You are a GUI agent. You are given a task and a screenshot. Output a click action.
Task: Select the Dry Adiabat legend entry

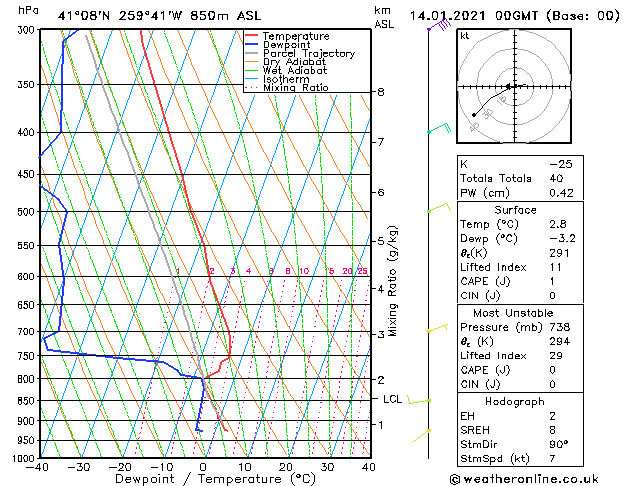pyautogui.click(x=285, y=62)
